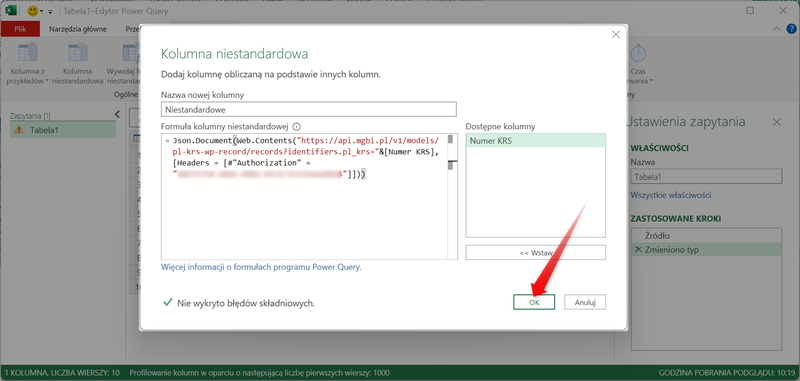Open the smiley feedback dropdown arrow
Screen dimensions: 800x381
pyautogui.click(x=42, y=11)
